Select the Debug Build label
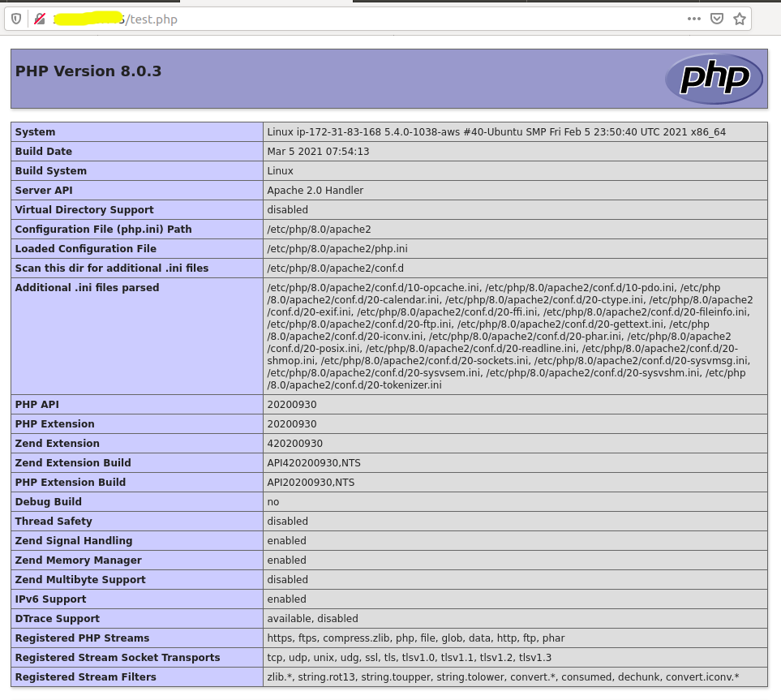Screen dimensions: 781x700 coord(49,502)
